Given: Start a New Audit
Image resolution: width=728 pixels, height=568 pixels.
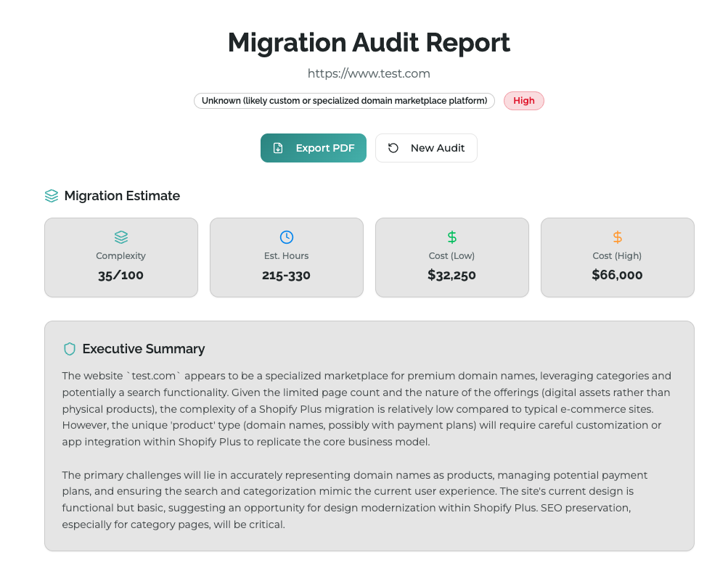Looking at the screenshot, I should pos(426,148).
